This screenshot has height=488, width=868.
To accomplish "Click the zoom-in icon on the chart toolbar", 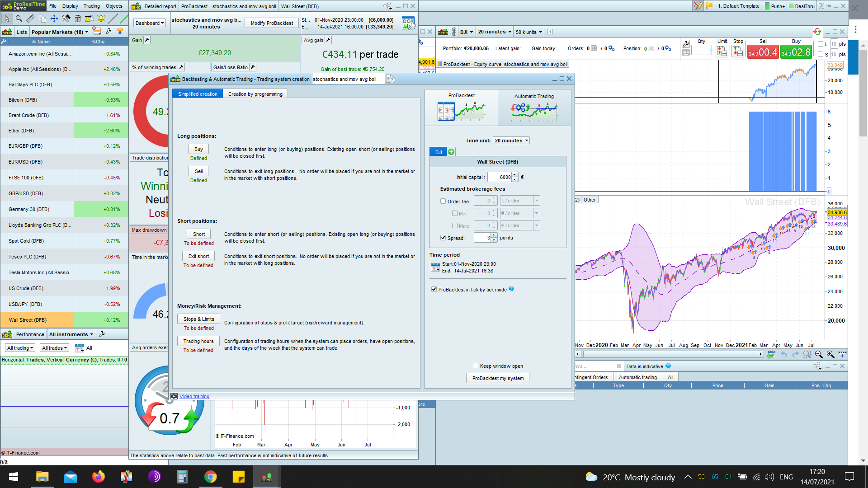I will [x=830, y=355].
